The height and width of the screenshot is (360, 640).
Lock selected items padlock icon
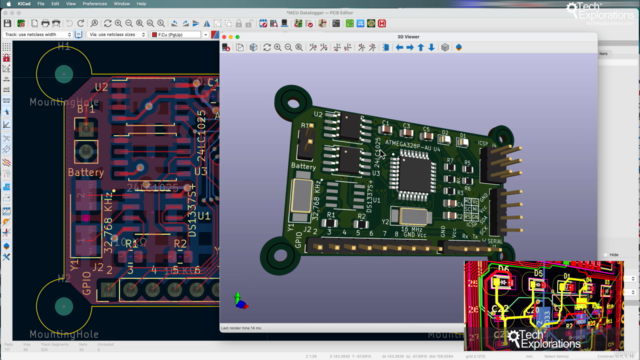239,24
